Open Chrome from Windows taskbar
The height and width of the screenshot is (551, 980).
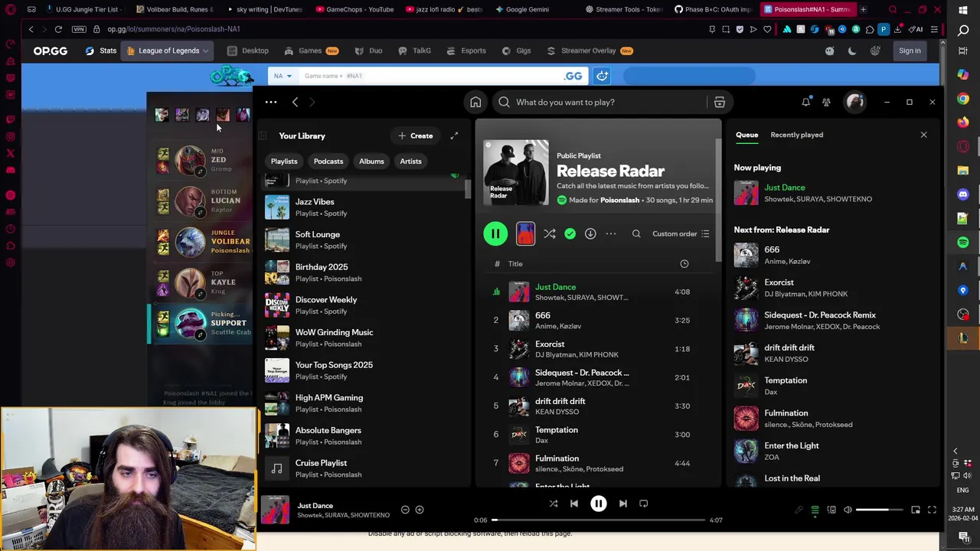coord(963,99)
